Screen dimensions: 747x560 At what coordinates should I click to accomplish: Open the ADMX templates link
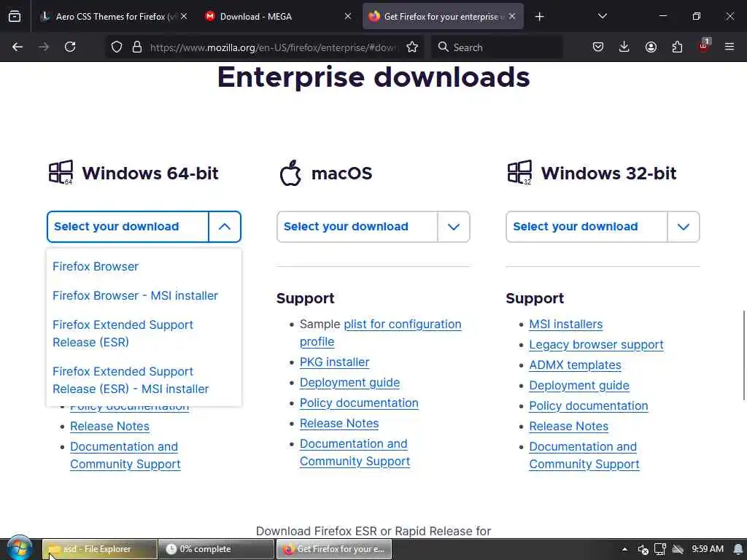pyautogui.click(x=575, y=365)
